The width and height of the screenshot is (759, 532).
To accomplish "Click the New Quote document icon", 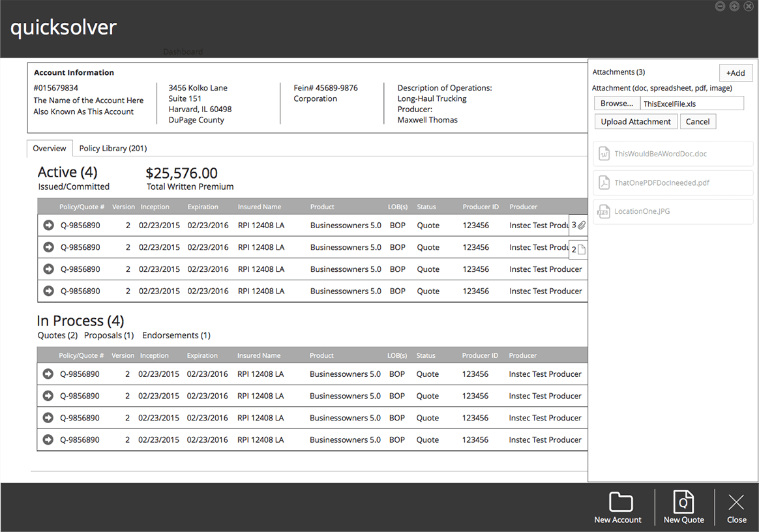I will pos(683,502).
